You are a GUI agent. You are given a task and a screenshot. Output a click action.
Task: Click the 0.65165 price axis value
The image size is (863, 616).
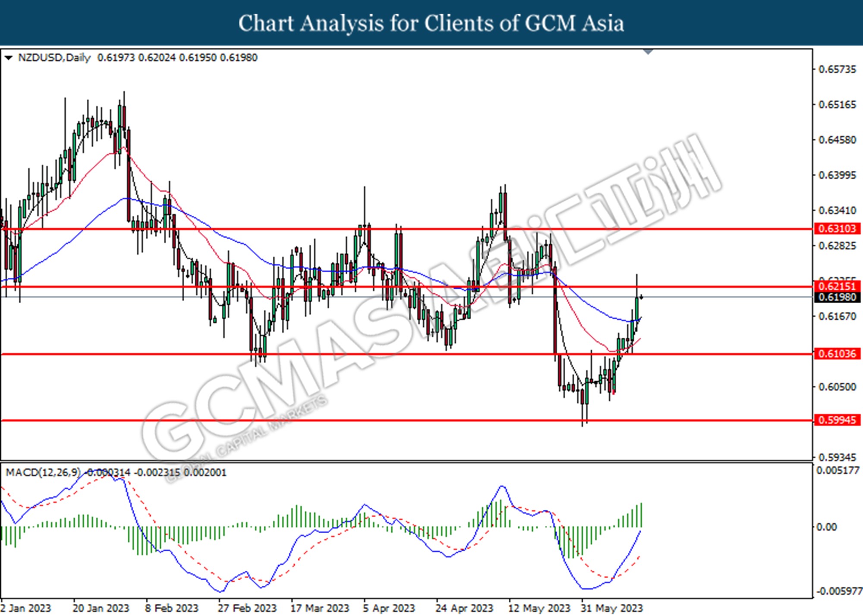(837, 105)
